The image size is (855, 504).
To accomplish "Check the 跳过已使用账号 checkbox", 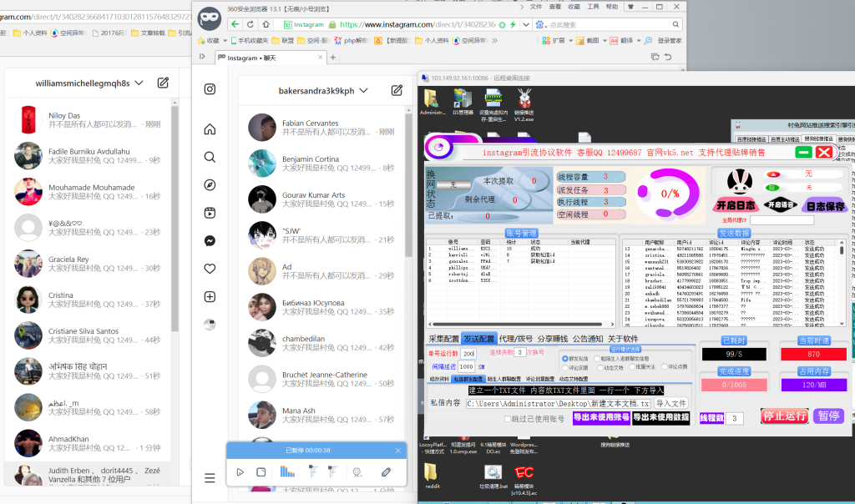I will [x=507, y=418].
